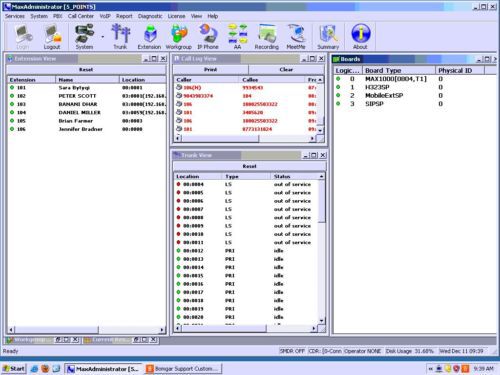Click the Name column header in Extension View
This screenshot has width=500, height=375.
click(87, 80)
